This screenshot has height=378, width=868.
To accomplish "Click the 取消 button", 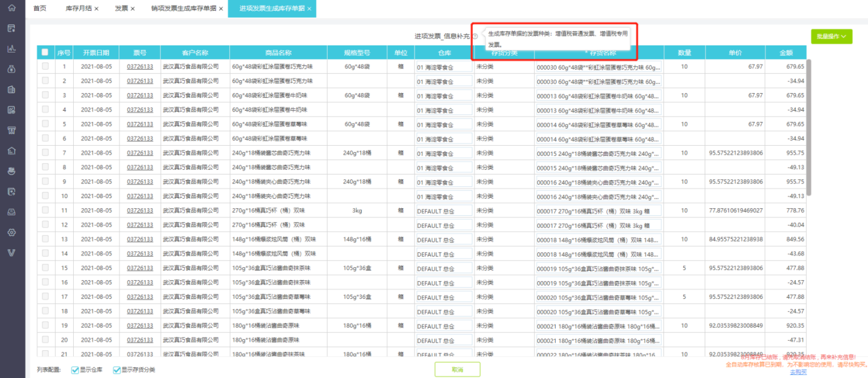I will click(x=457, y=370).
